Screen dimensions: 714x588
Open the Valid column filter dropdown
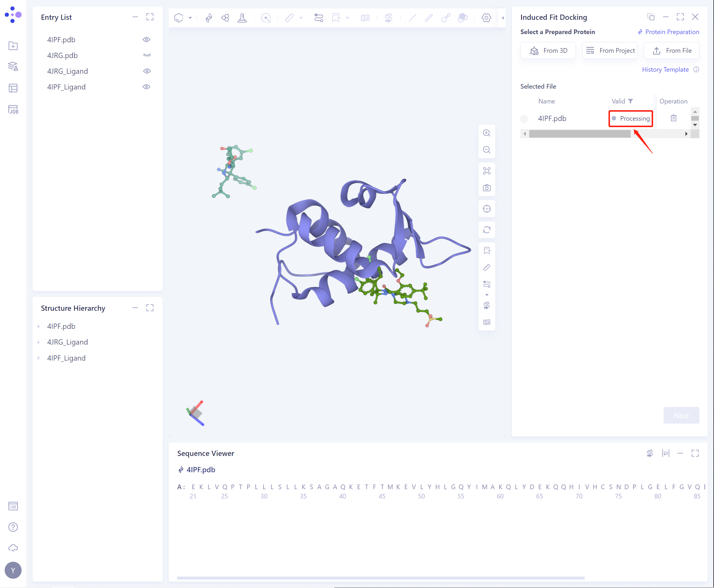(630, 101)
